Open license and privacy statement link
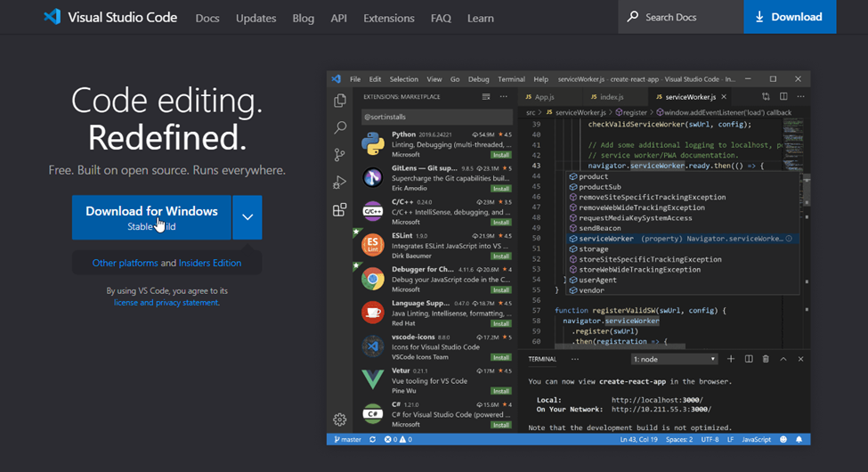This screenshot has width=868, height=472. 166,303
